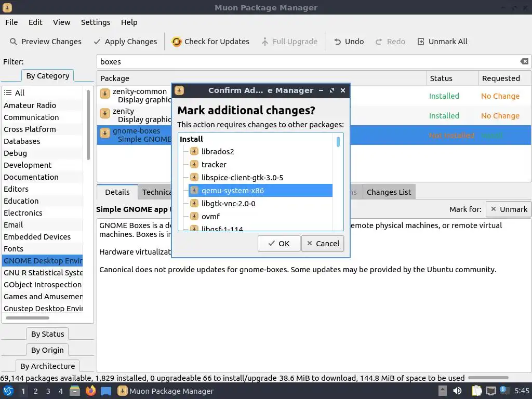Click the libspice-client-gtk-3.0-5 package icon
Image resolution: width=532 pixels, height=399 pixels.
coord(194,177)
